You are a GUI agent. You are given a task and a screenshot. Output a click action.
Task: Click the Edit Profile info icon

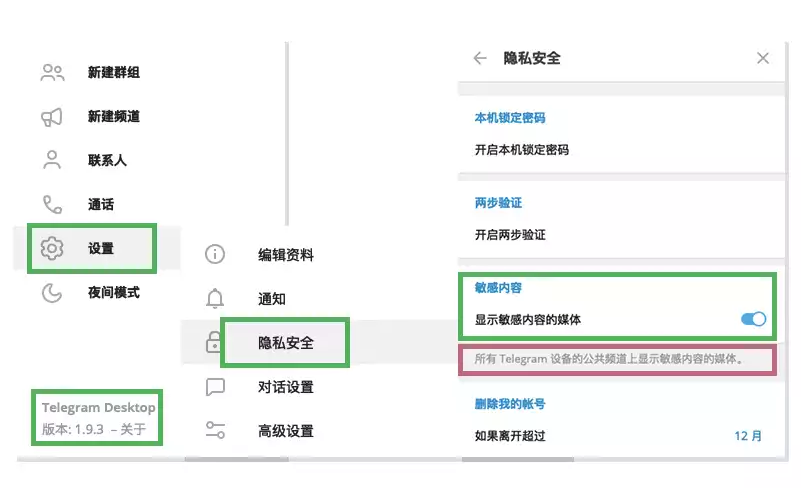point(215,254)
